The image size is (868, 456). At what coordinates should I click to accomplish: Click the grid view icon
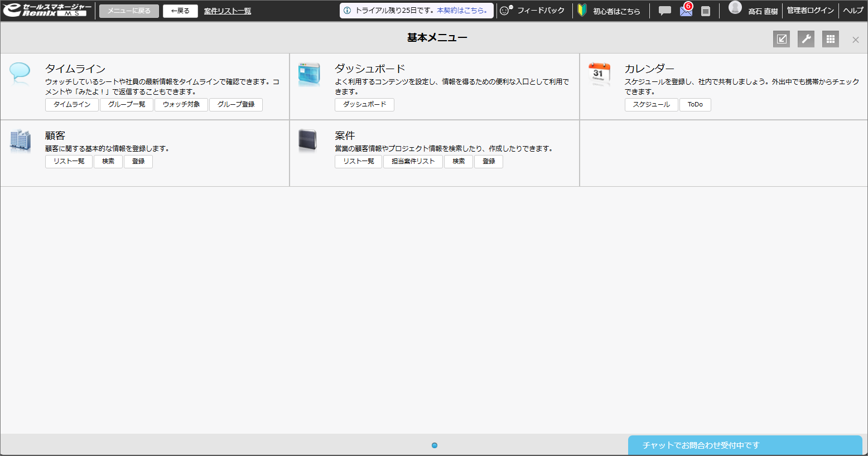pos(831,39)
